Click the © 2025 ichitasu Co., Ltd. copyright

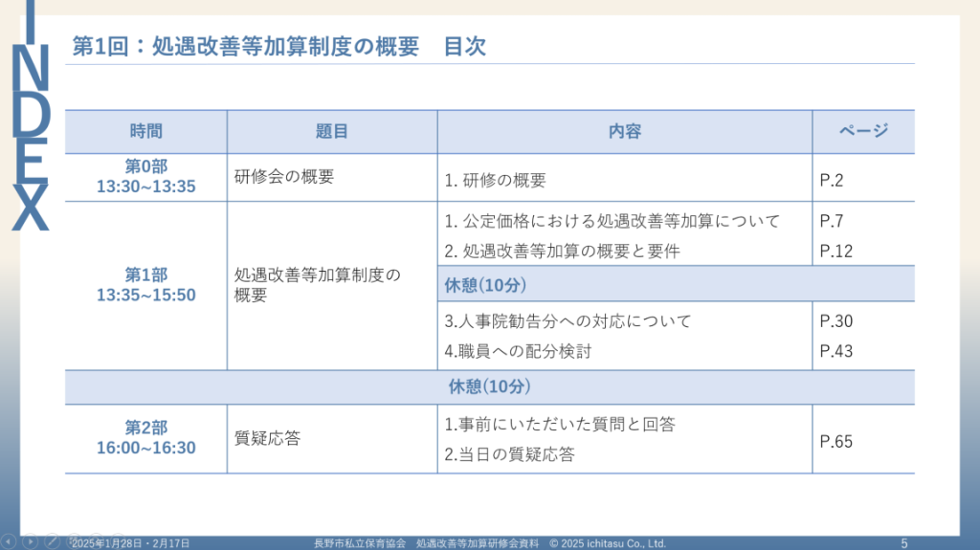tap(608, 543)
